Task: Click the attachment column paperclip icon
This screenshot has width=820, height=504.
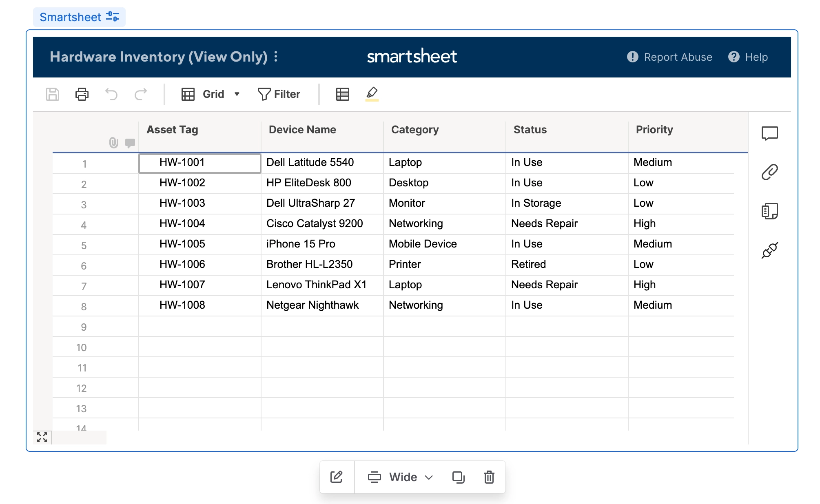Action: click(114, 143)
